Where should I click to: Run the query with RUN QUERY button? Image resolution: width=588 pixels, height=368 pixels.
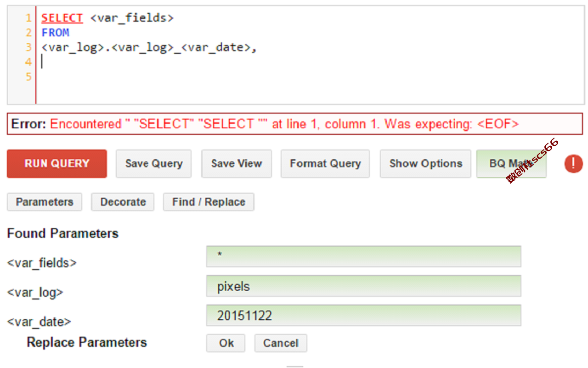(57, 164)
